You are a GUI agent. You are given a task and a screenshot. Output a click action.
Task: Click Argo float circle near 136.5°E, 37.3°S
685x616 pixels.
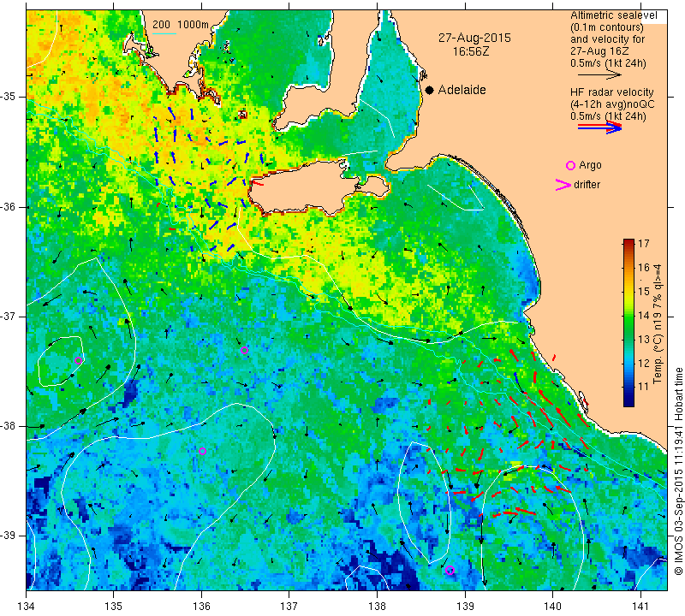(244, 350)
